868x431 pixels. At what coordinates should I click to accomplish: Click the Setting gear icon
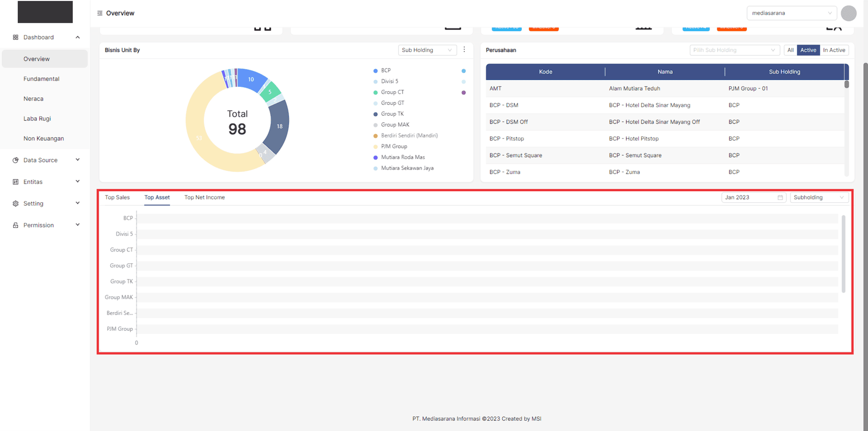16,203
